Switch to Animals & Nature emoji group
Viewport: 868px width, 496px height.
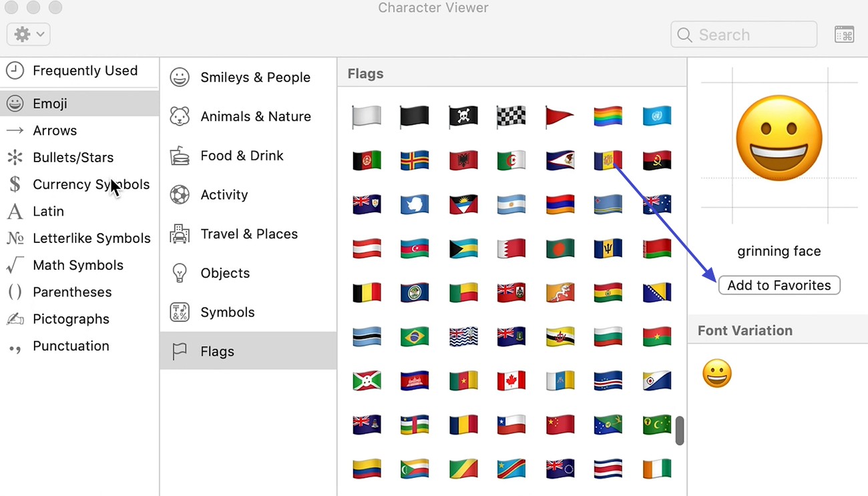[x=248, y=116]
